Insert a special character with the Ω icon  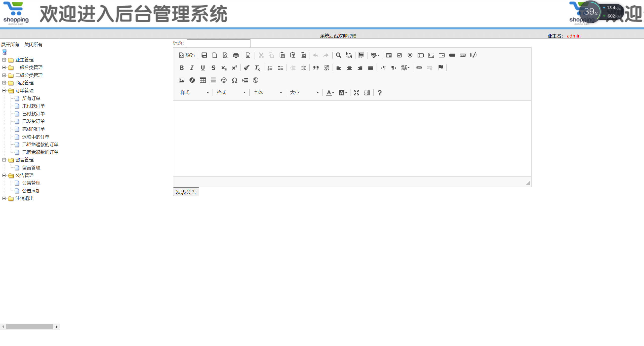[x=234, y=80]
